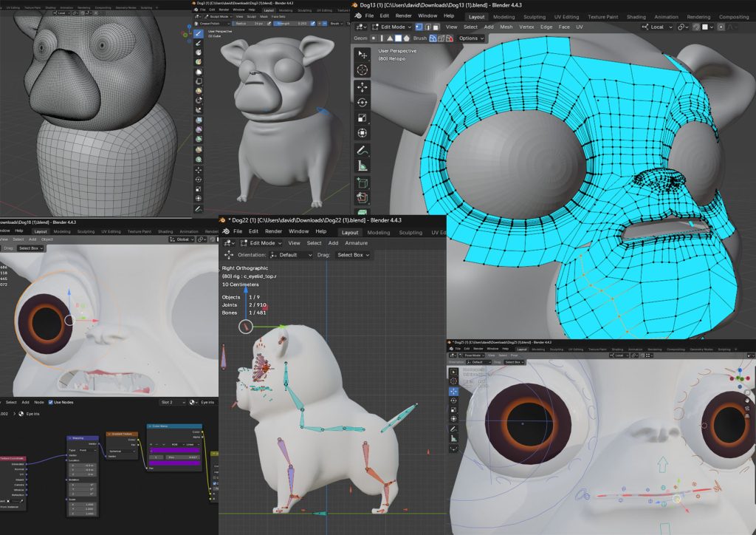
Task: Toggle Radius pressure sensitivity in sculpt window
Action: 270,23
